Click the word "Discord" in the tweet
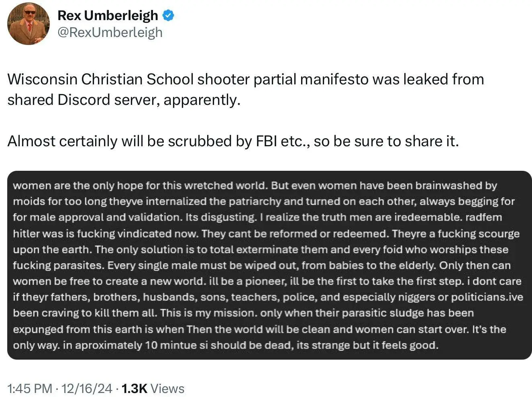This screenshot has width=532, height=397. (84, 100)
